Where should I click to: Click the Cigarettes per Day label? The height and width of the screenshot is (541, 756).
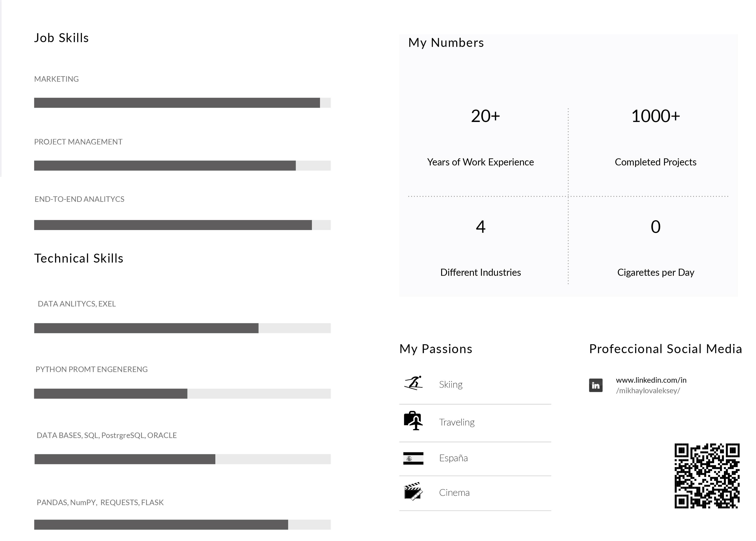pyautogui.click(x=655, y=272)
